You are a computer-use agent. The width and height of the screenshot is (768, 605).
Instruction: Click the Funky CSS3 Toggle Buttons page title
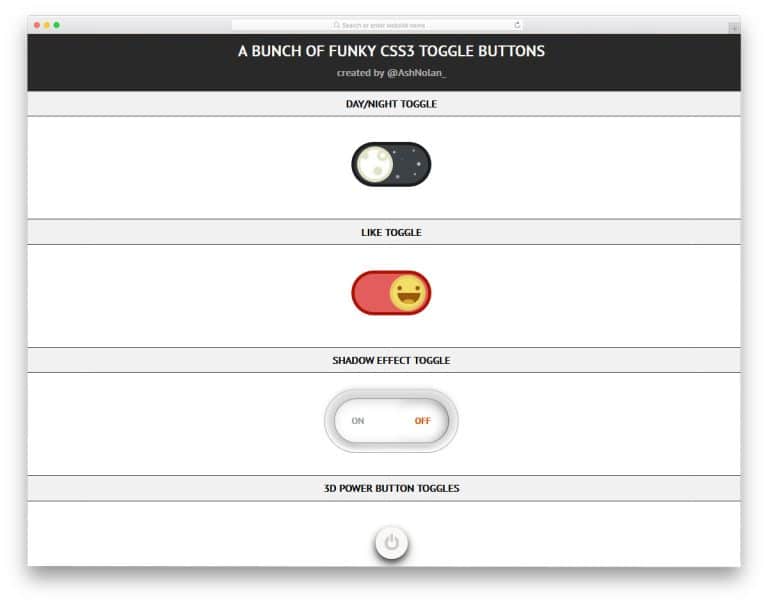click(391, 51)
